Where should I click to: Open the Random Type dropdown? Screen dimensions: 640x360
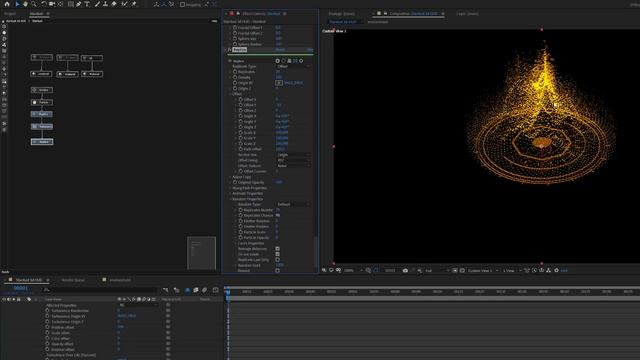click(x=293, y=204)
